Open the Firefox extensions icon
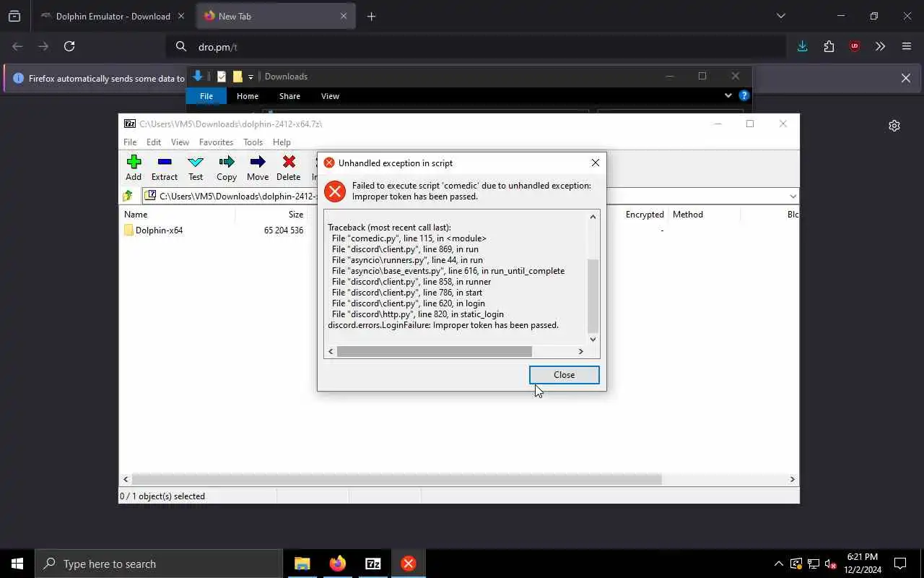 (829, 46)
